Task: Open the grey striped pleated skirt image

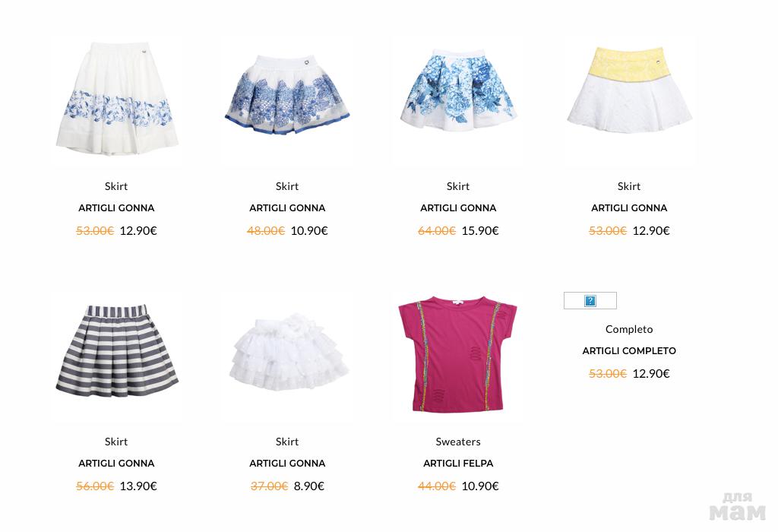Action: point(116,351)
